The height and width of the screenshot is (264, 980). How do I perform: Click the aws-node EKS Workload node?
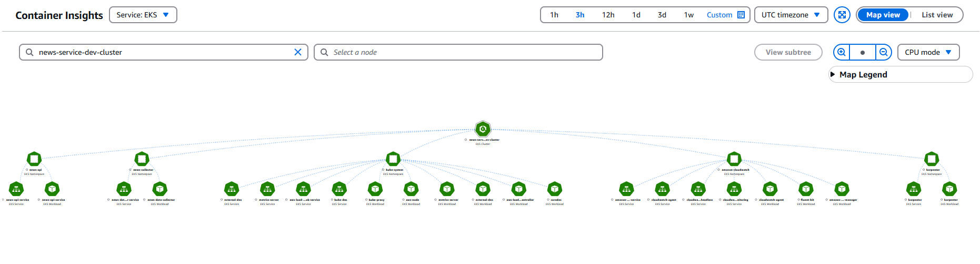pyautogui.click(x=411, y=189)
